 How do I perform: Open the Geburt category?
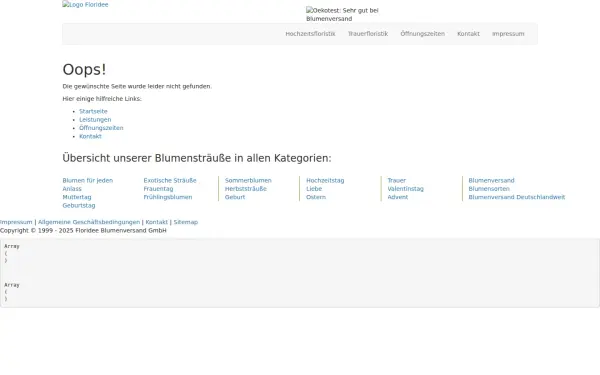point(235,197)
